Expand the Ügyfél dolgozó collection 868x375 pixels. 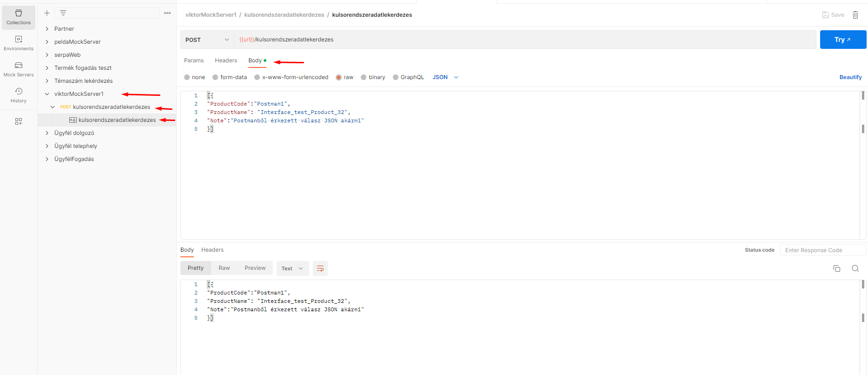(47, 133)
